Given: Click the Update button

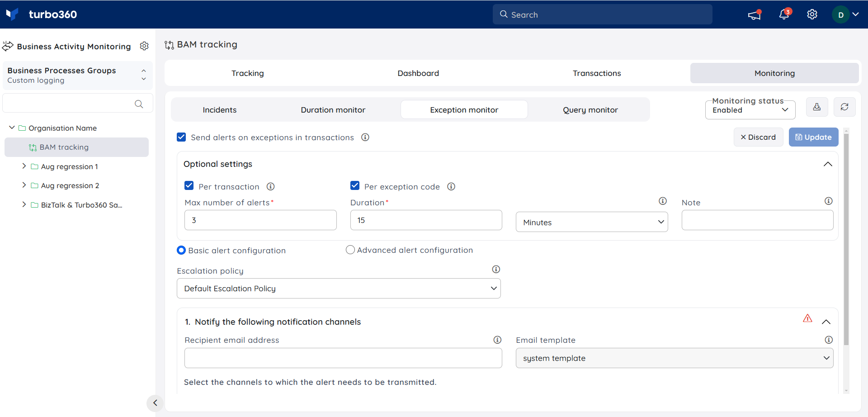Looking at the screenshot, I should (814, 137).
